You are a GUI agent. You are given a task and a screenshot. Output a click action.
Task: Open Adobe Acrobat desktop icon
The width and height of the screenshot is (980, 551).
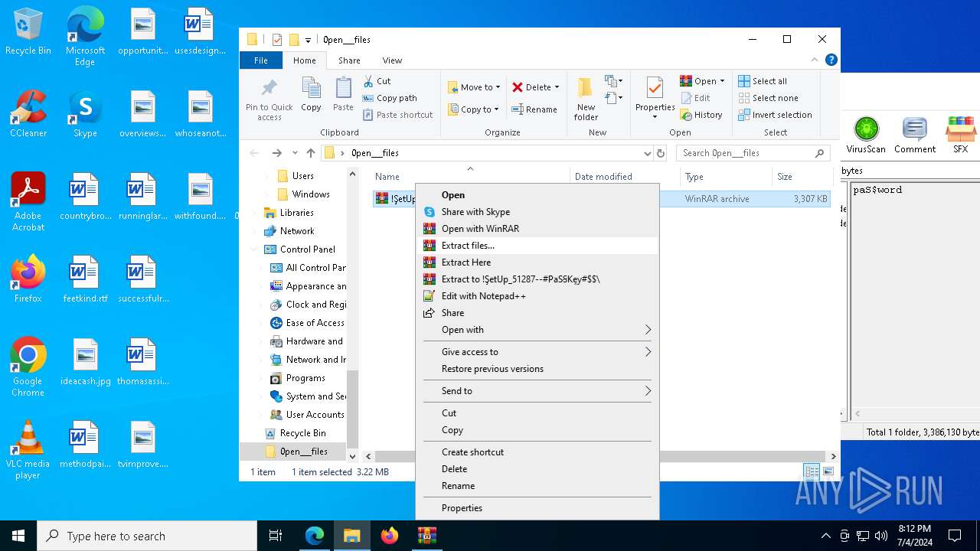[x=28, y=202]
